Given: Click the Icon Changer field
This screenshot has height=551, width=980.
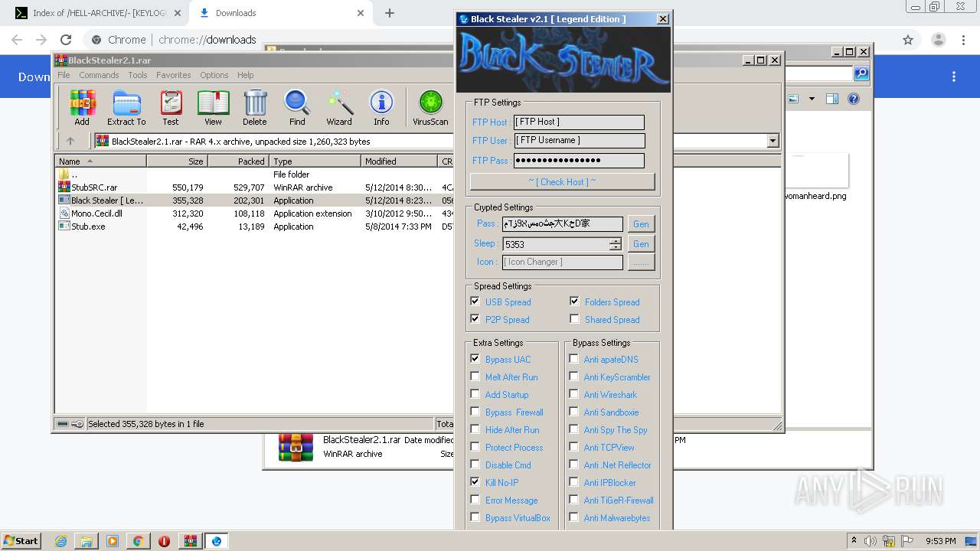Looking at the screenshot, I should 563,262.
